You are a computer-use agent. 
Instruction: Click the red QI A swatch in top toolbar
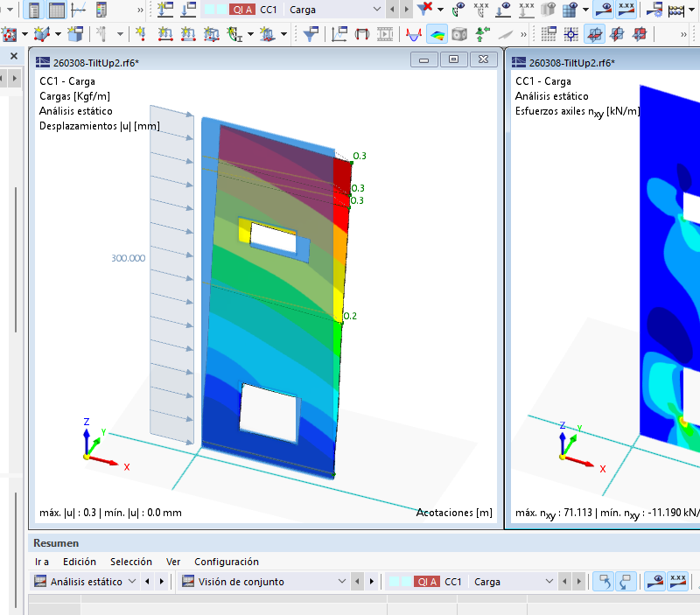[242, 10]
